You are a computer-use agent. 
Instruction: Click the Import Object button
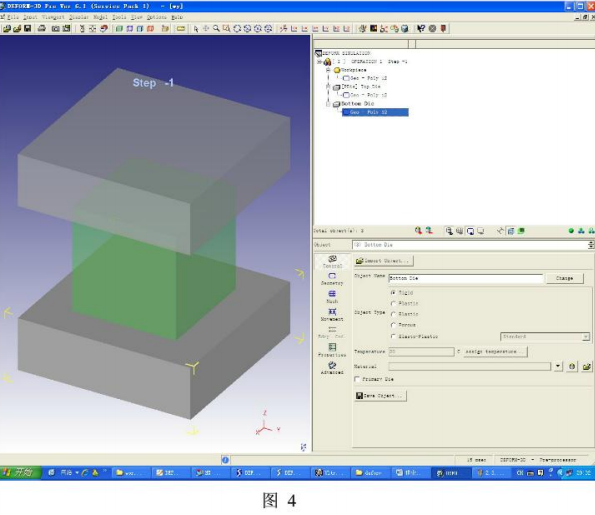tap(384, 261)
